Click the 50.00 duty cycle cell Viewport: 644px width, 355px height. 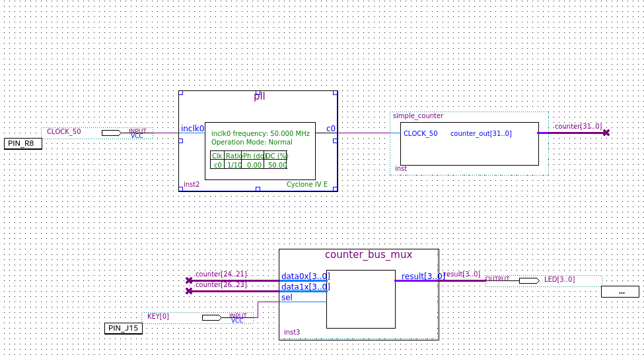275,164
